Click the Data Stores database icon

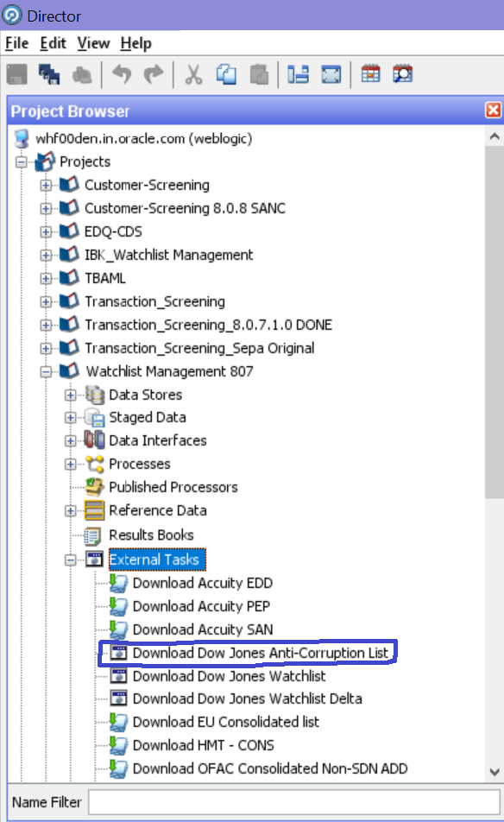click(x=95, y=395)
